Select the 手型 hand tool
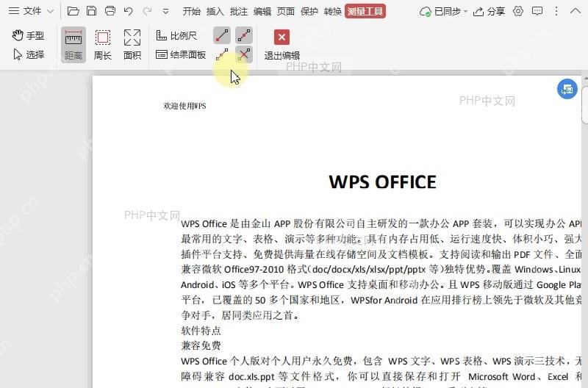The height and width of the screenshot is (388, 588). (28, 35)
